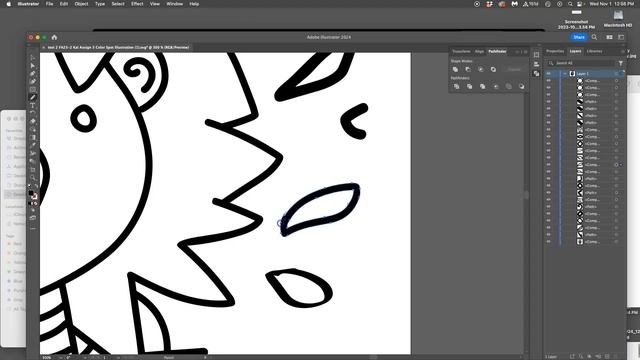This screenshot has height=360, width=640.
Task: Open the Align icon in panel dock
Action: coord(536,64)
